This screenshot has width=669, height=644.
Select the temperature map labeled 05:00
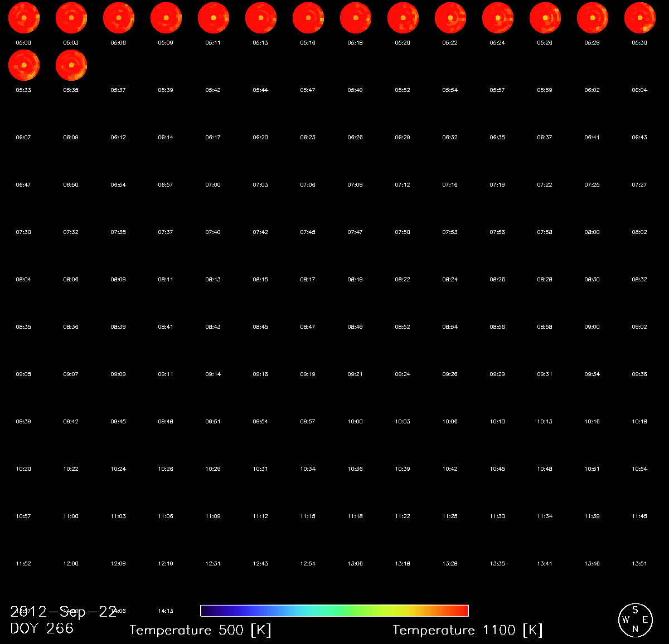(24, 18)
